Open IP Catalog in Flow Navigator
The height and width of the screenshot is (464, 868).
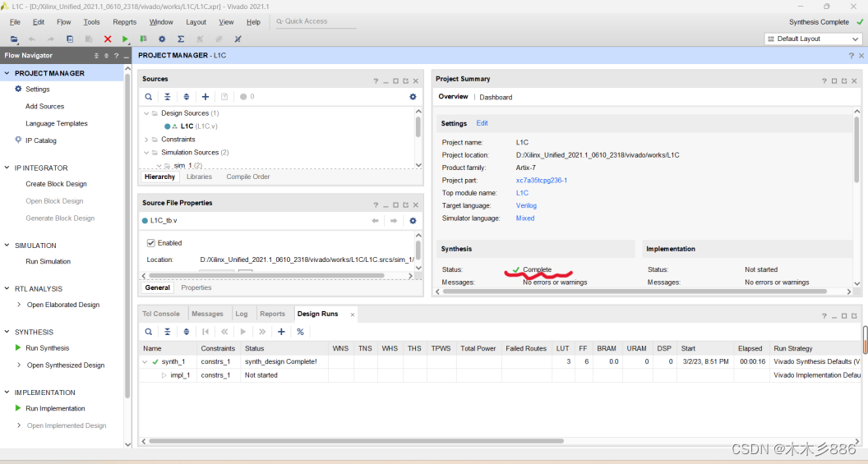[41, 140]
